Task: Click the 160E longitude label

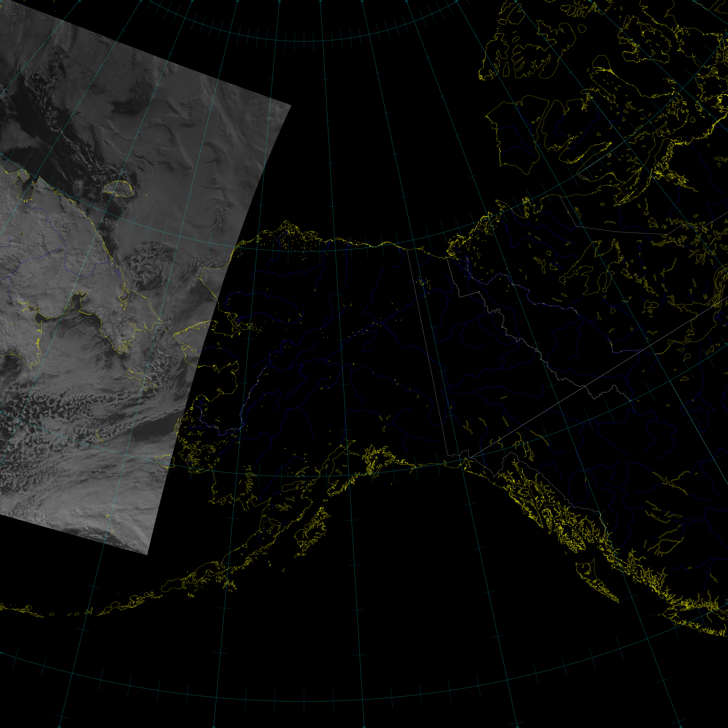Action: tap(79, 1)
